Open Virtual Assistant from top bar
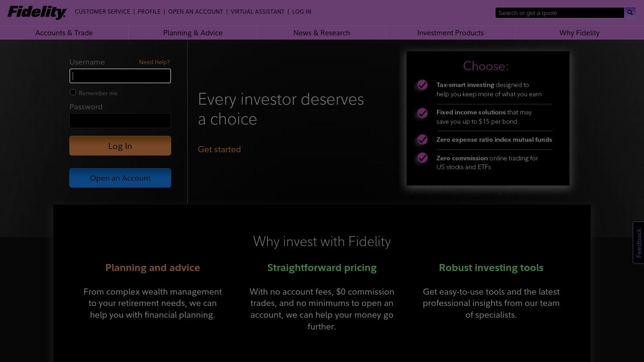This screenshot has height=362, width=644. 257,12
